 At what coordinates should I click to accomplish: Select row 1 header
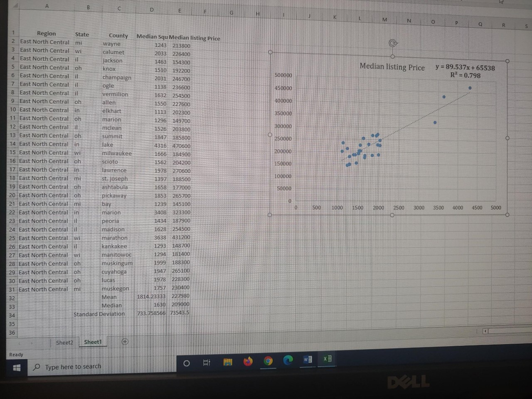[x=13, y=32]
